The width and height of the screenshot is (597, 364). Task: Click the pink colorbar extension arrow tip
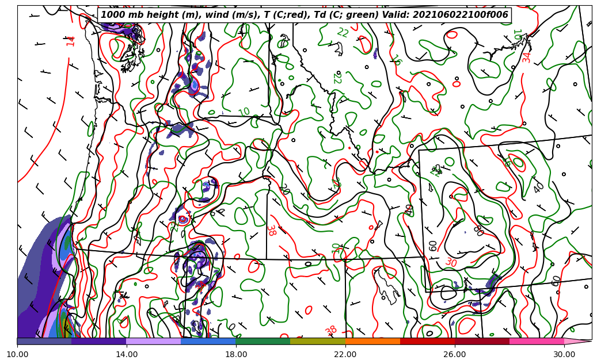coord(578,341)
